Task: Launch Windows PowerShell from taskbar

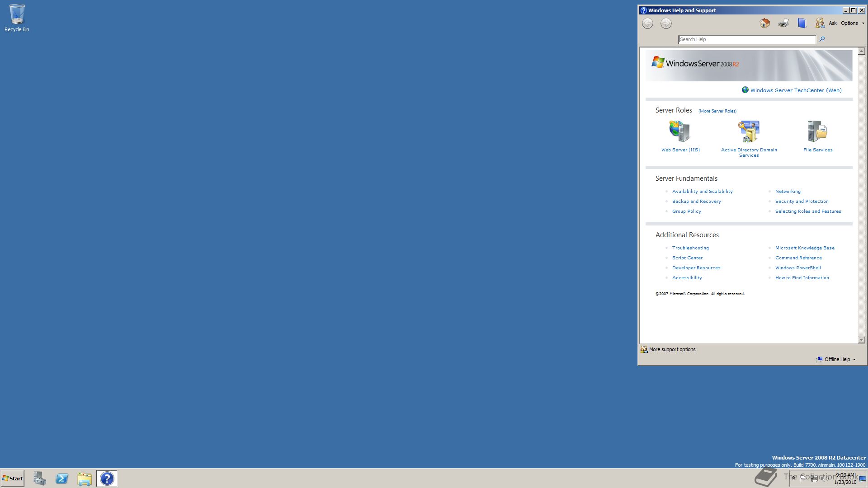Action: pos(62,479)
